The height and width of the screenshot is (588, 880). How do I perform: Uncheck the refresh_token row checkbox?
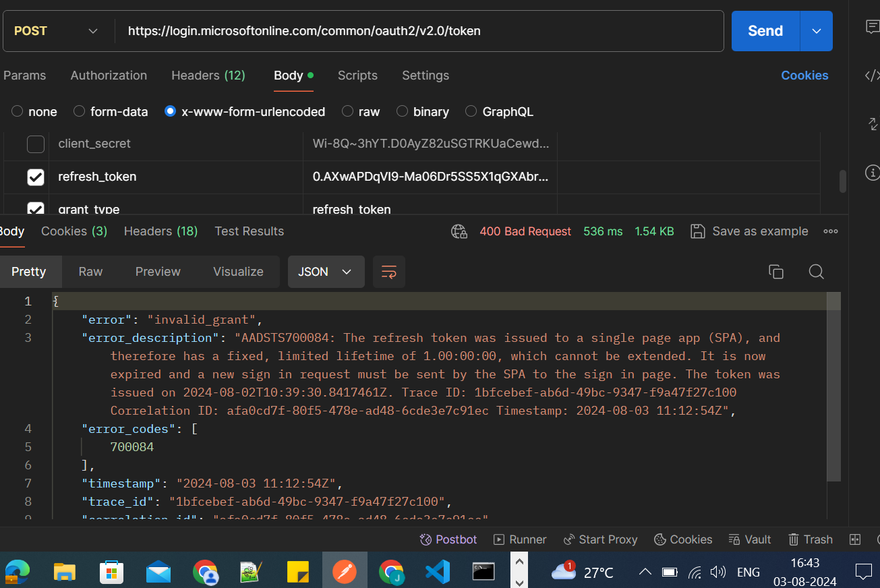click(36, 177)
